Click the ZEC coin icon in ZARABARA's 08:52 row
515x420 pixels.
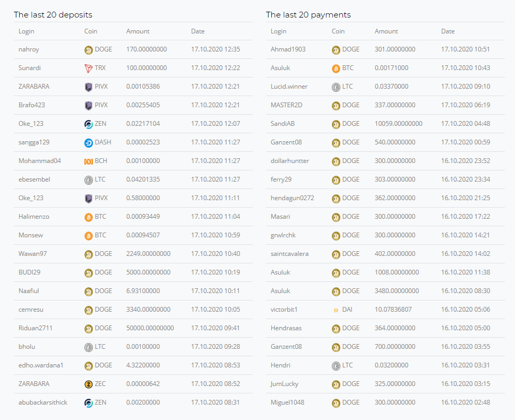point(88,384)
